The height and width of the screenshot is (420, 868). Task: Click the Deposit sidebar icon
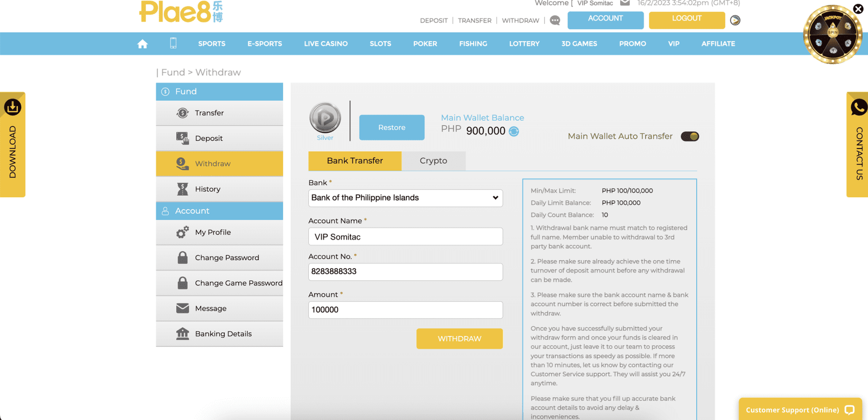coord(182,138)
